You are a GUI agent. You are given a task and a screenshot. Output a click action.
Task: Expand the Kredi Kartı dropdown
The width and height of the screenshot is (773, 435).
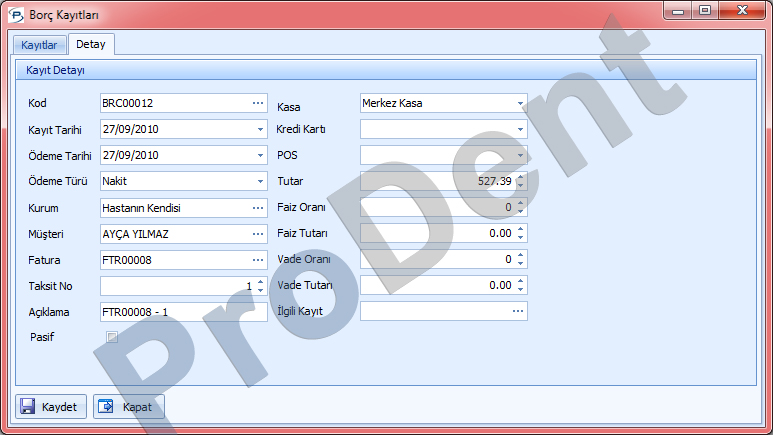click(x=520, y=129)
